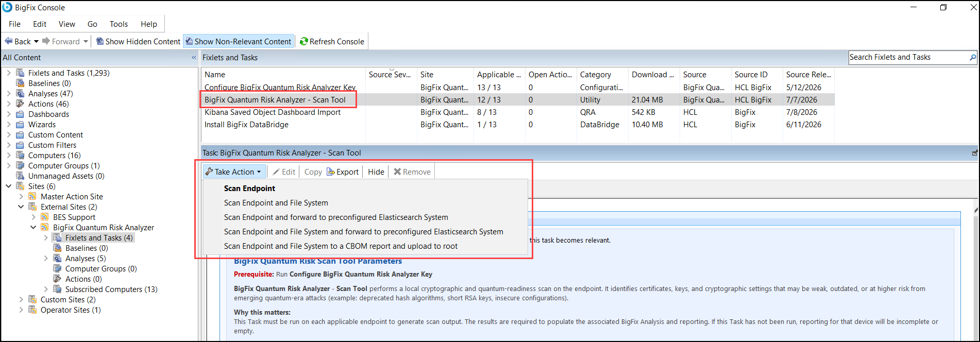Expand the Analyses (5) node under Quantum
The image size is (980, 342).
click(x=45, y=258)
